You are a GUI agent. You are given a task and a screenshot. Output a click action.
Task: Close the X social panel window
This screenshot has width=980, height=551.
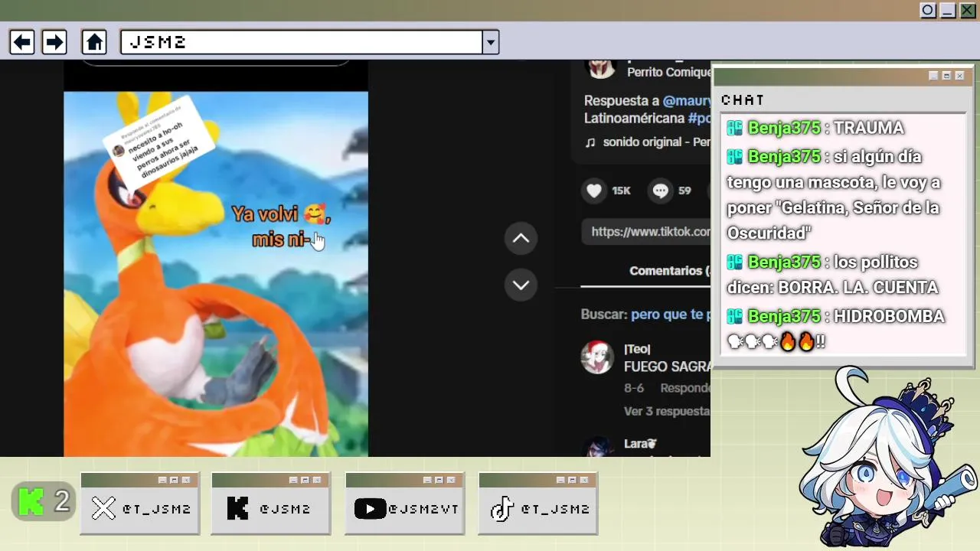click(x=186, y=480)
